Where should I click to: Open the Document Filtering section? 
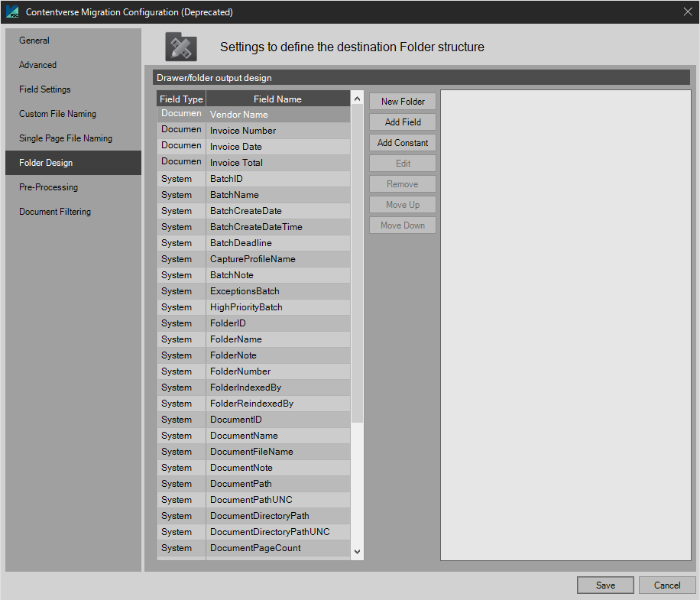click(73, 212)
